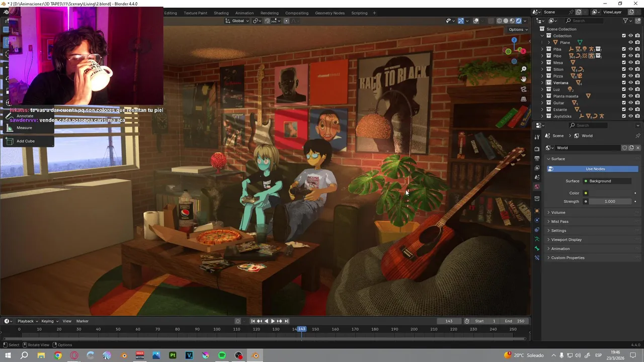
Task: Open the Collection properties tab
Action: tap(537, 199)
